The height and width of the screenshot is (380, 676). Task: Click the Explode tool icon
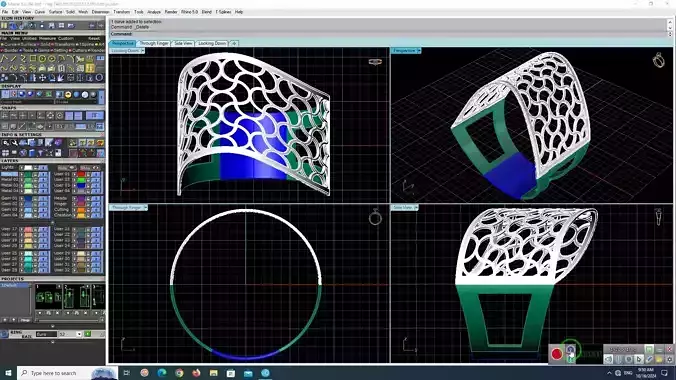pyautogui.click(x=61, y=78)
